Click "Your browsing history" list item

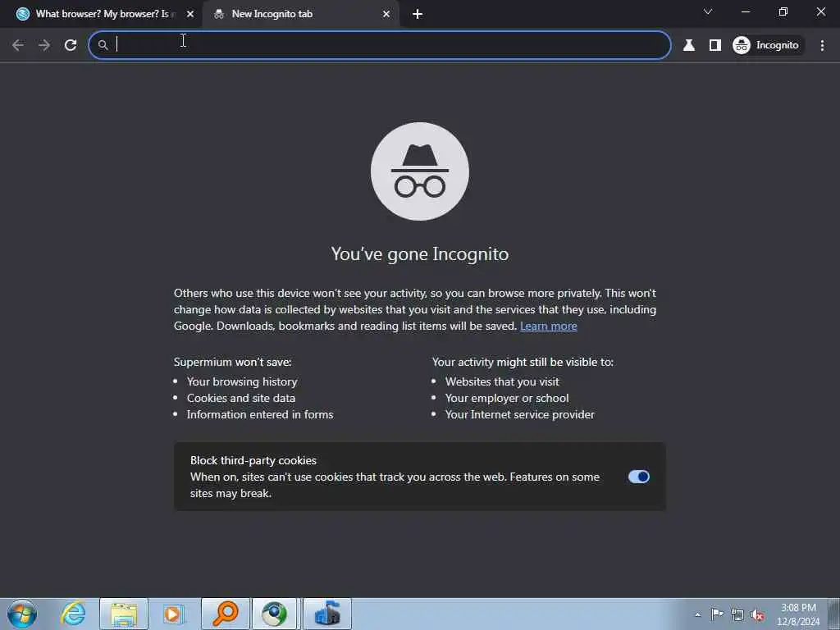point(242,381)
